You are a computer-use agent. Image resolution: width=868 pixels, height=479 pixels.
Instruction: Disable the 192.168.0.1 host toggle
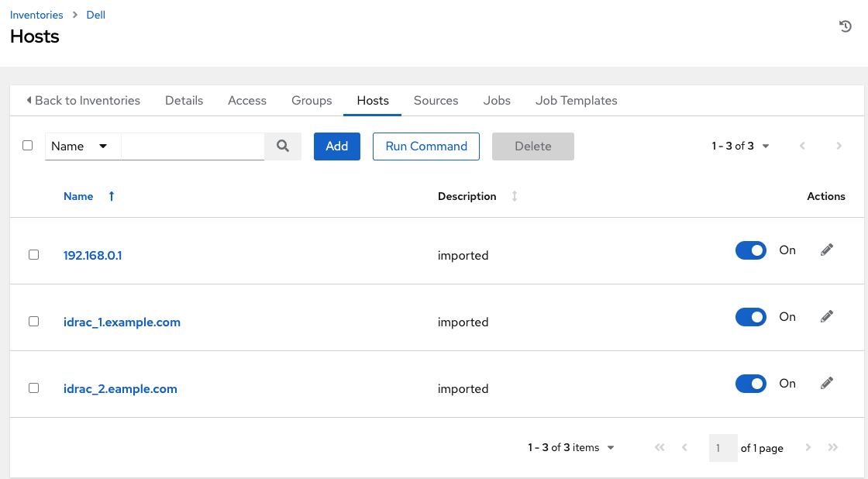tap(750, 250)
